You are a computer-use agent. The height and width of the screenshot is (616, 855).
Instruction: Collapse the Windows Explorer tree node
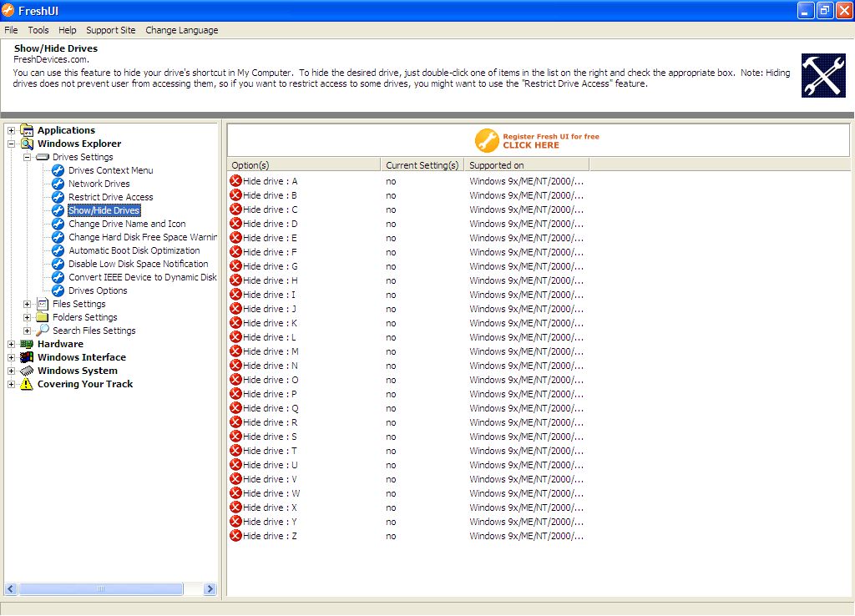11,144
